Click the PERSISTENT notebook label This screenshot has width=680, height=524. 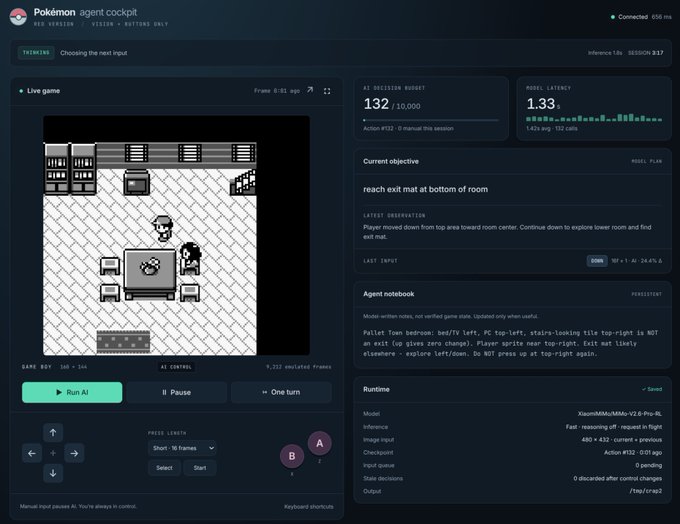[x=647, y=294]
